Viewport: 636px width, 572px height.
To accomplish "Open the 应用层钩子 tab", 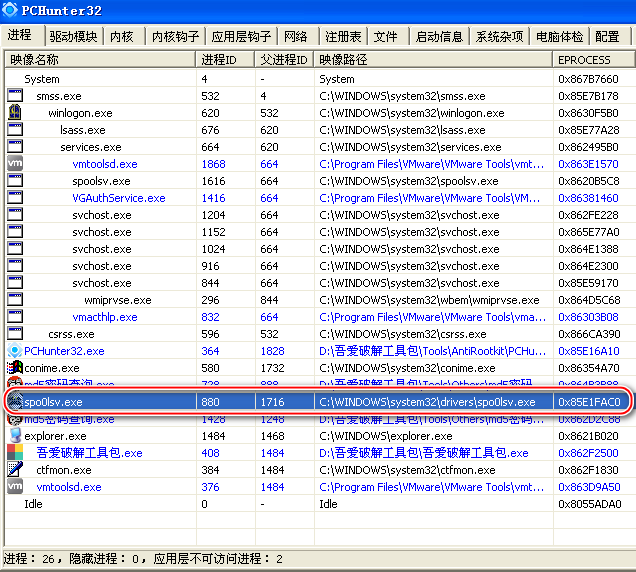I will click(x=241, y=37).
